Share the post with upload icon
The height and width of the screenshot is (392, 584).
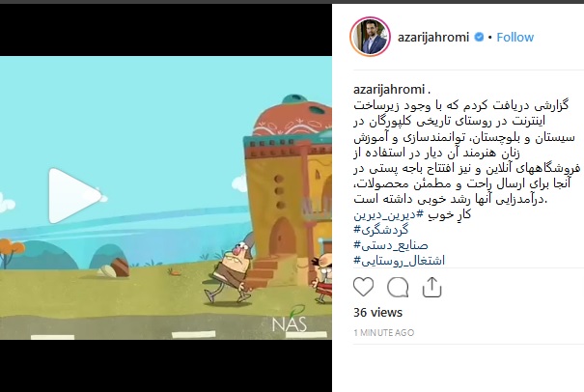point(432,287)
